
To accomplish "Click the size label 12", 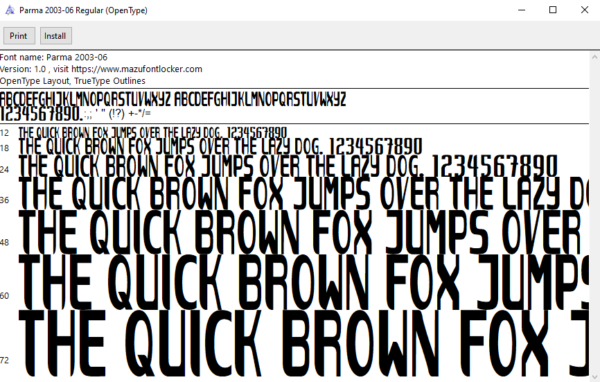I will coord(4,133).
